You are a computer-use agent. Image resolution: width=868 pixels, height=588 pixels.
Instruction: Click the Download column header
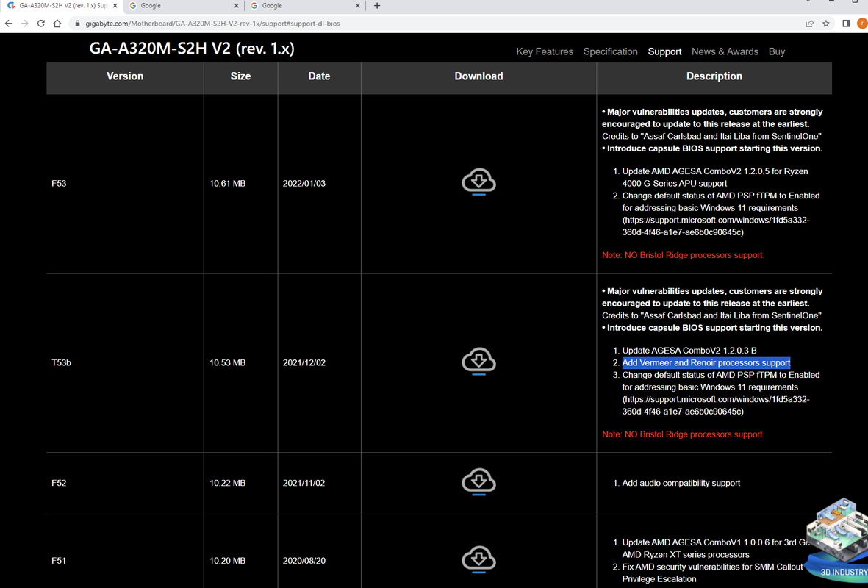point(479,76)
